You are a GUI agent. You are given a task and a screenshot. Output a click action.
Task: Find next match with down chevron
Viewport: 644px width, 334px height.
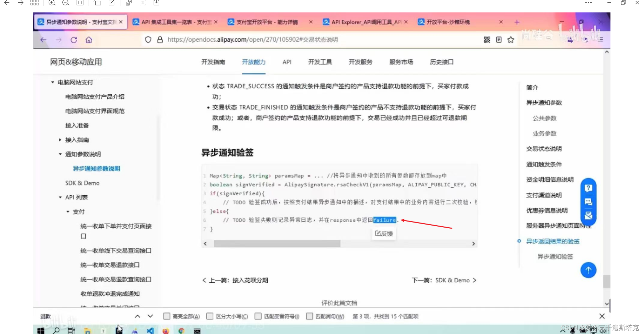tap(150, 316)
